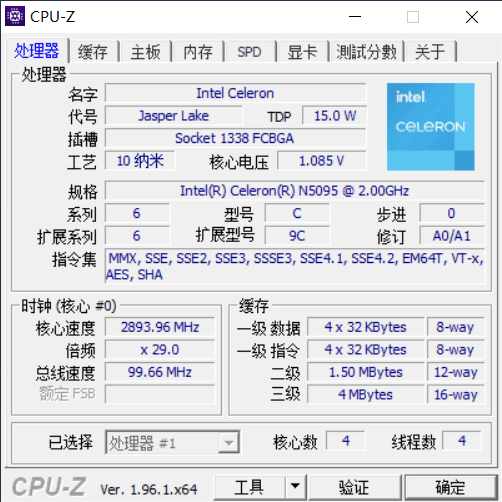The height and width of the screenshot is (502, 502).
Task: Click the Jasper Lake code name value
Action: (x=173, y=116)
